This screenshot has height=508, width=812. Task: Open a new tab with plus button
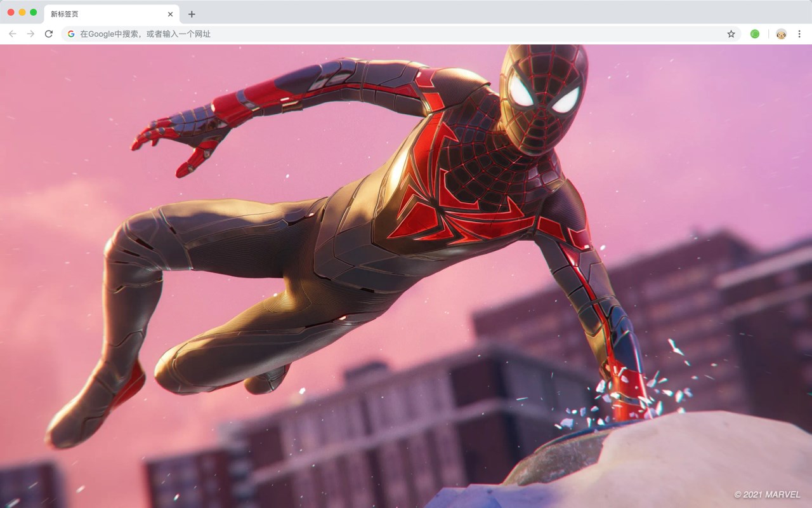click(192, 14)
